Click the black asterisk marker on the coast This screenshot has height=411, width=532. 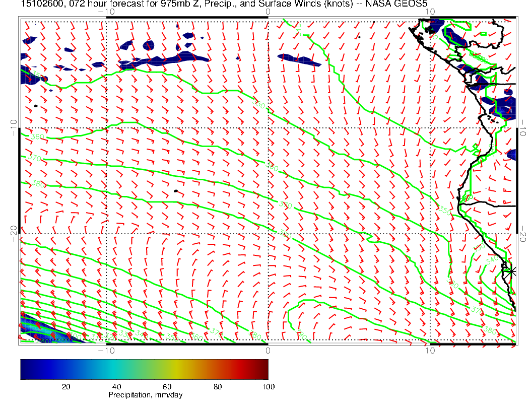tap(512, 271)
